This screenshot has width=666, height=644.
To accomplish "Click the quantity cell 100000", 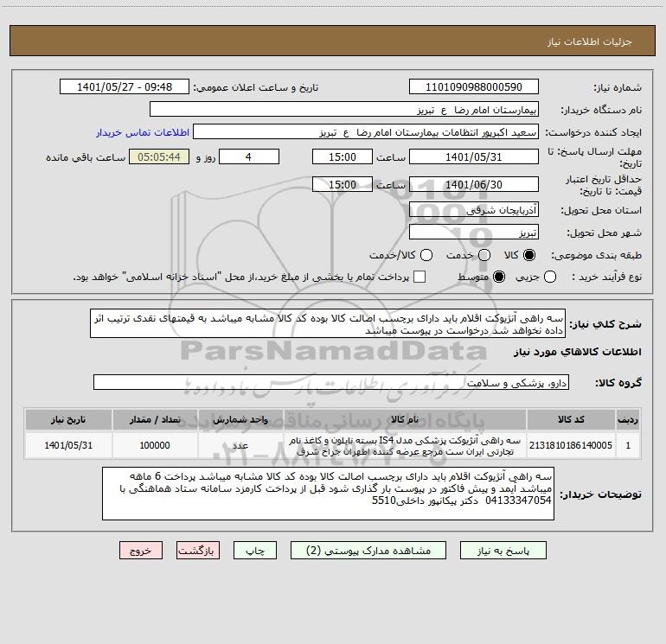I will [x=155, y=445].
